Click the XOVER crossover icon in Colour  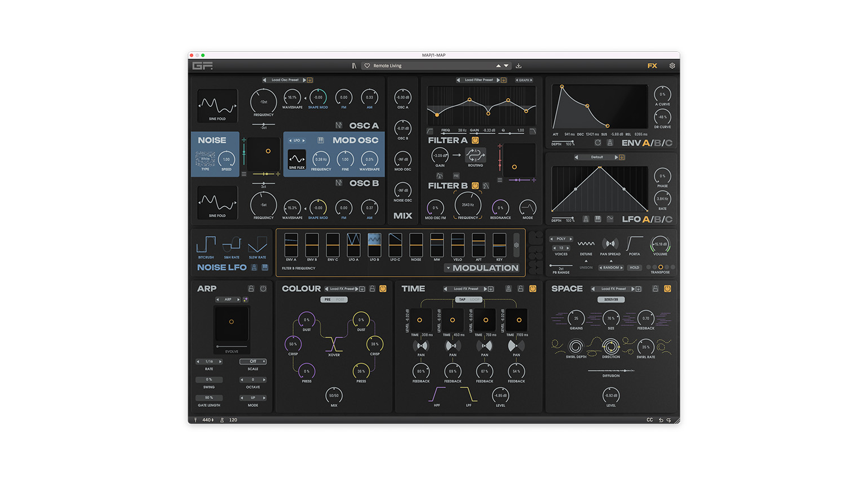click(334, 343)
